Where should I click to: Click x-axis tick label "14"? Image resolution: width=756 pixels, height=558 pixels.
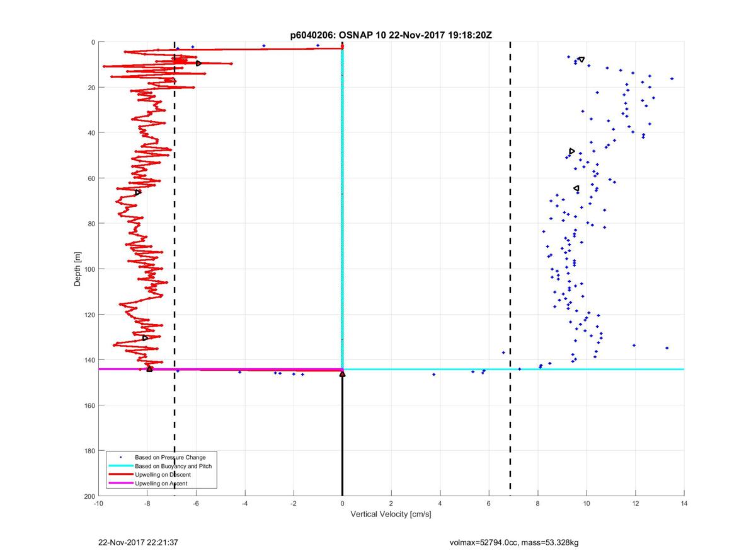coord(684,504)
